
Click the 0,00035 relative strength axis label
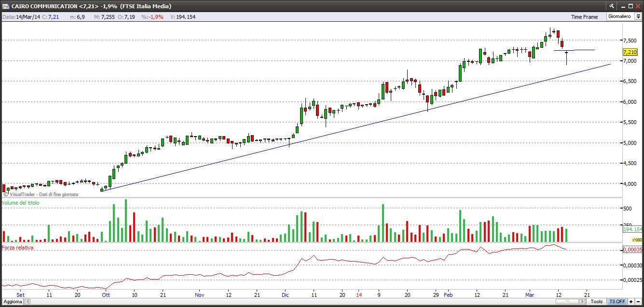click(x=632, y=250)
